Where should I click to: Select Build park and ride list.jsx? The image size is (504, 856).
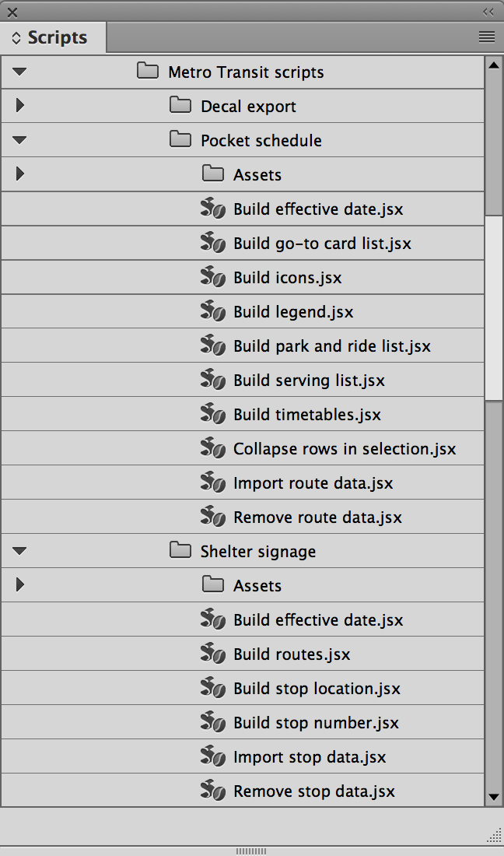point(331,346)
